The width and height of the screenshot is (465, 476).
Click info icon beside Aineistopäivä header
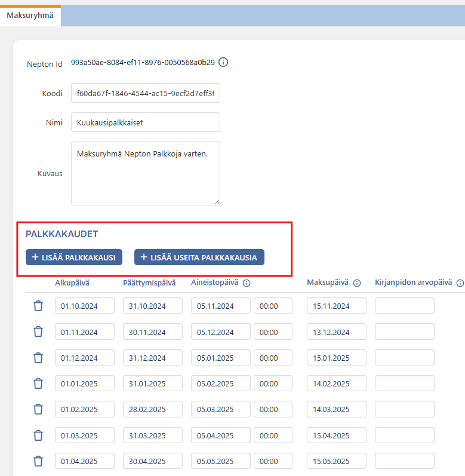pos(246,283)
